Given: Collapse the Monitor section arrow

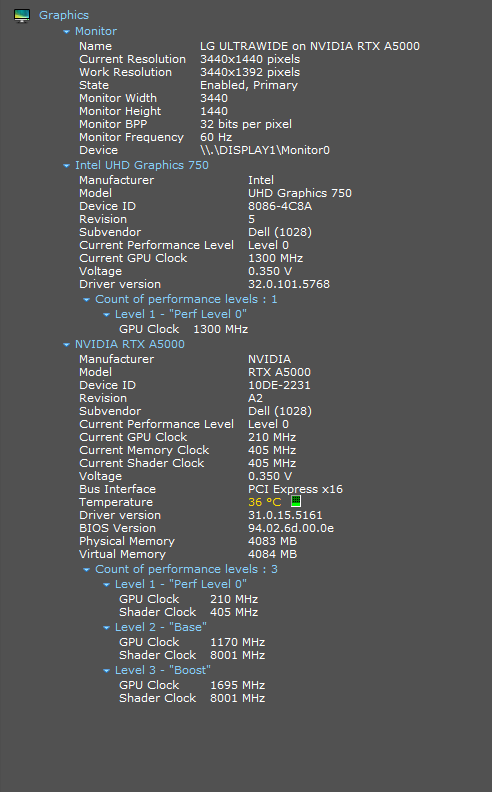Looking at the screenshot, I should 66,32.
